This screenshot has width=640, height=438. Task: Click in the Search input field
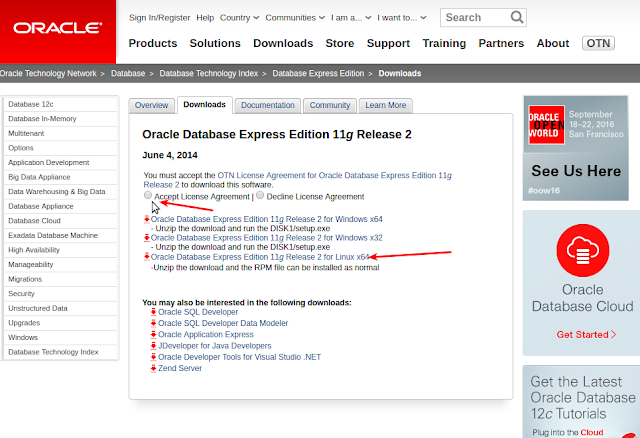(476, 18)
